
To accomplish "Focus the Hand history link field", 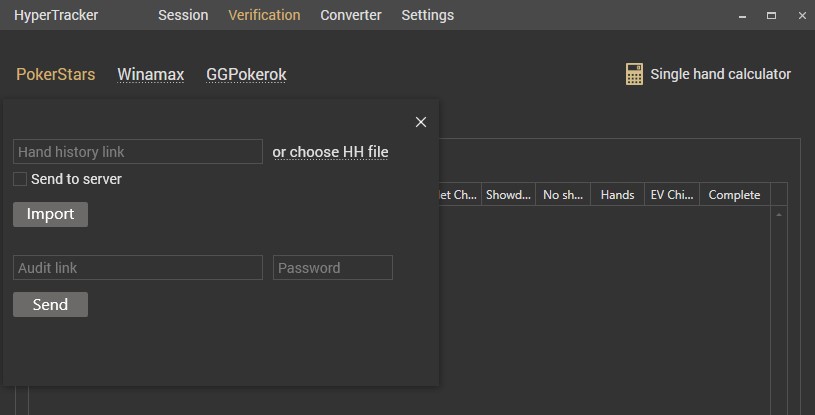I will point(138,151).
